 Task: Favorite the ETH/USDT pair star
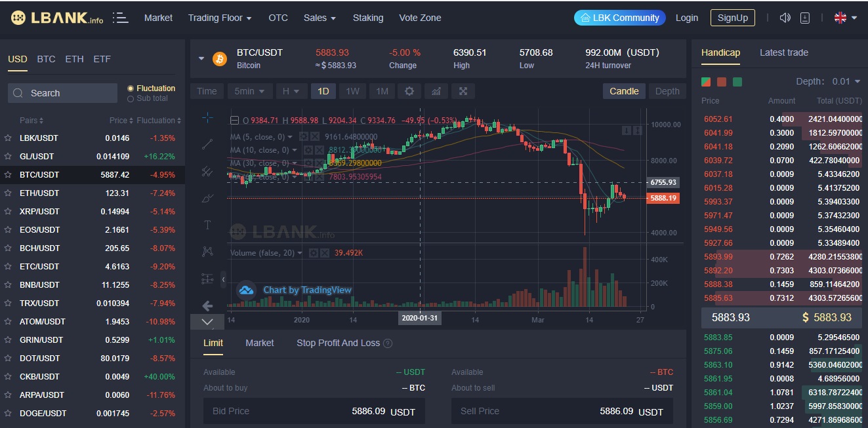[x=8, y=193]
